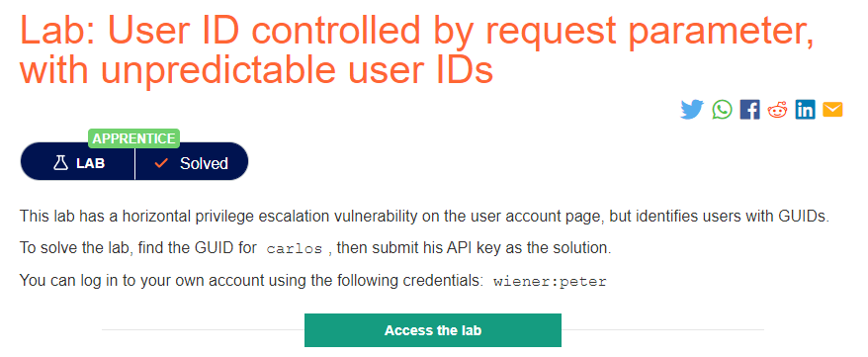
Task: Click the green APPRENTICE level badge
Action: [134, 138]
